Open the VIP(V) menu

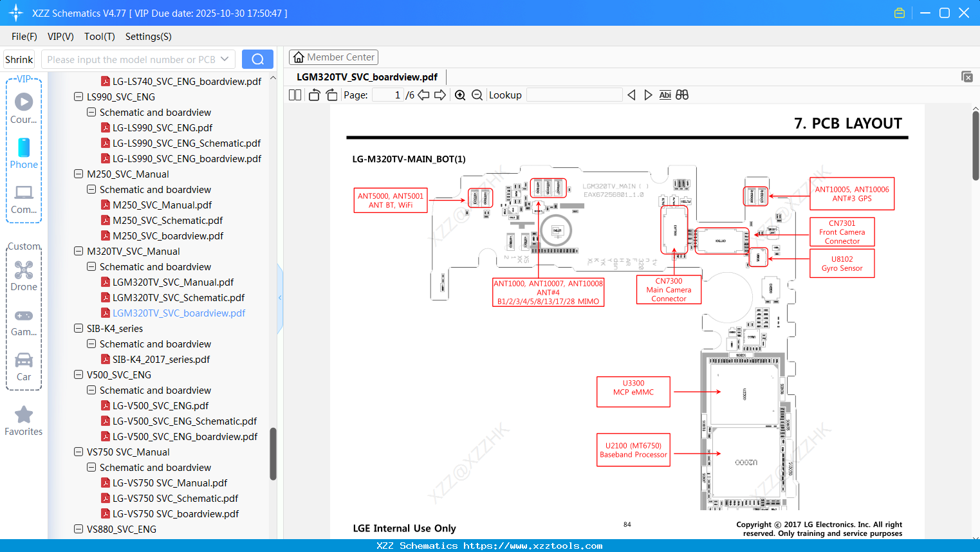click(x=60, y=37)
